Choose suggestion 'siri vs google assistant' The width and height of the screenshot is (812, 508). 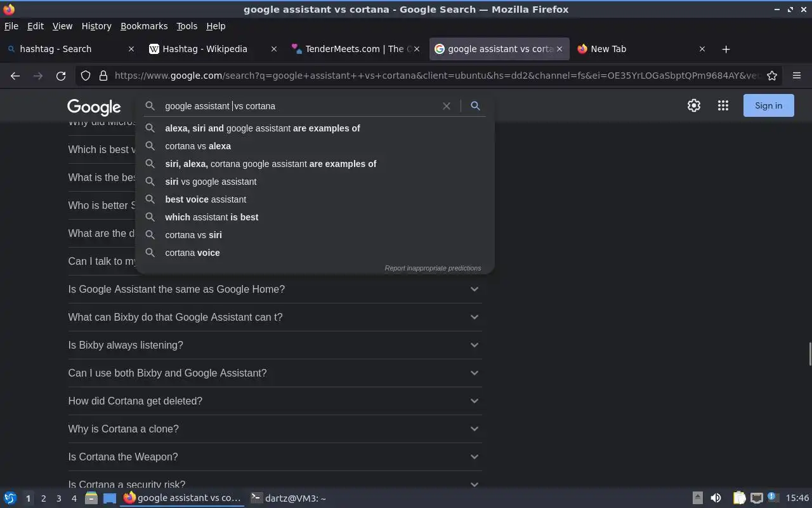pyautogui.click(x=315, y=182)
